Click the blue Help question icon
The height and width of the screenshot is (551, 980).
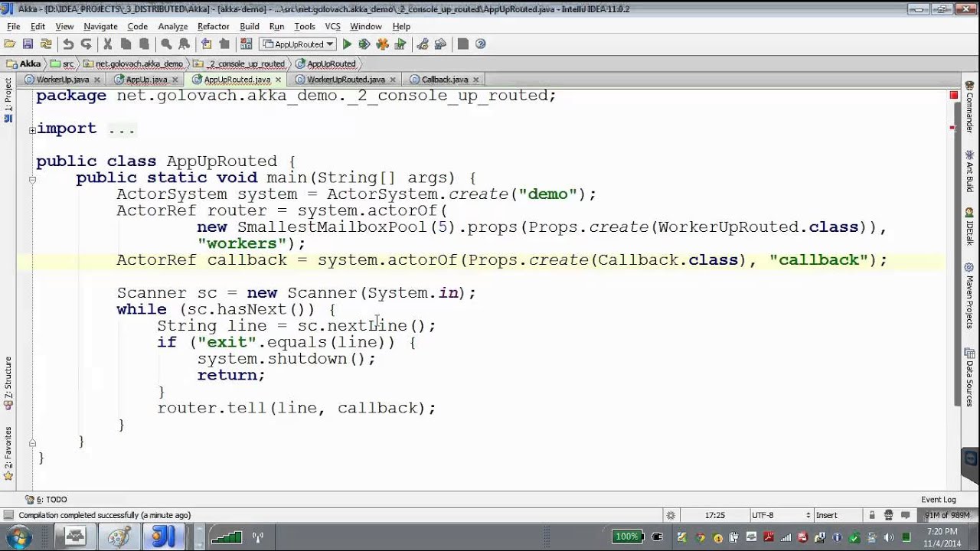pyautogui.click(x=481, y=44)
